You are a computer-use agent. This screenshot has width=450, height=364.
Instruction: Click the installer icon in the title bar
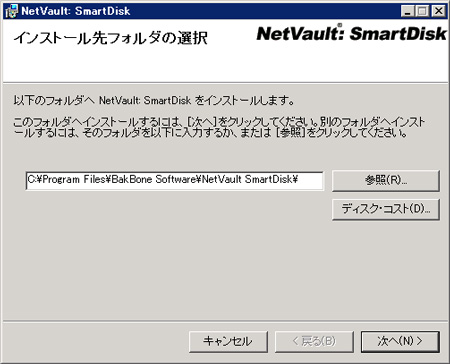(12, 11)
